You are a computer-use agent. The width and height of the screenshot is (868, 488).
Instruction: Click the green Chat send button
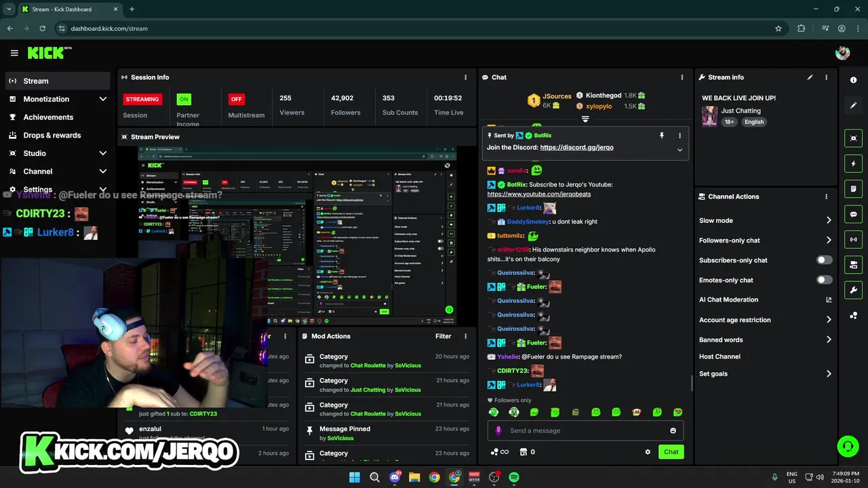671,452
